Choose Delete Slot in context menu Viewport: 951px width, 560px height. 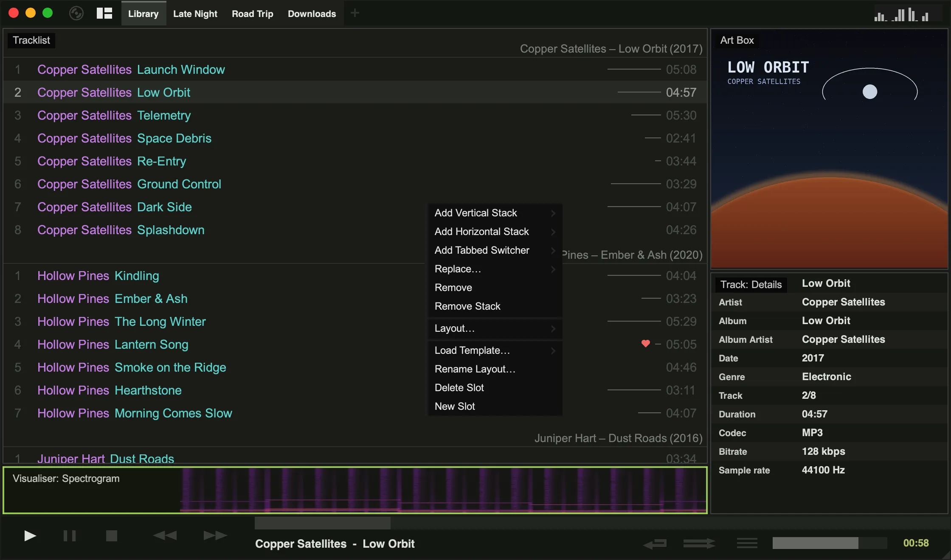(495, 388)
